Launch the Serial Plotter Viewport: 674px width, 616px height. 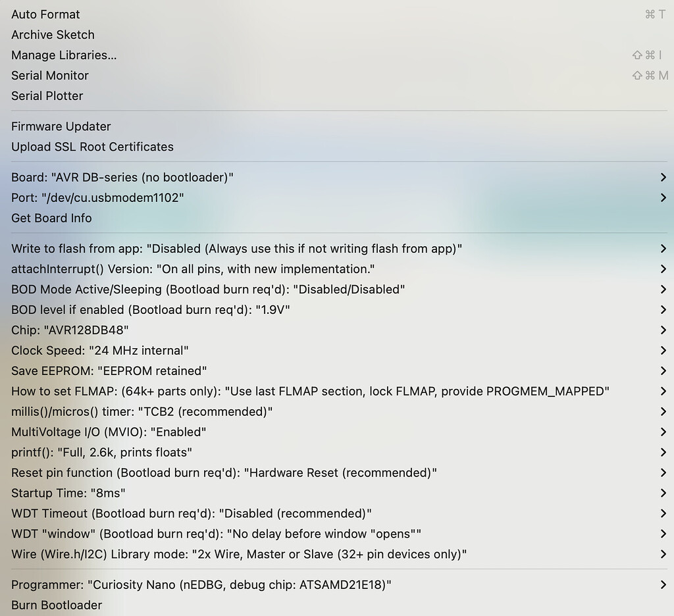click(337, 96)
